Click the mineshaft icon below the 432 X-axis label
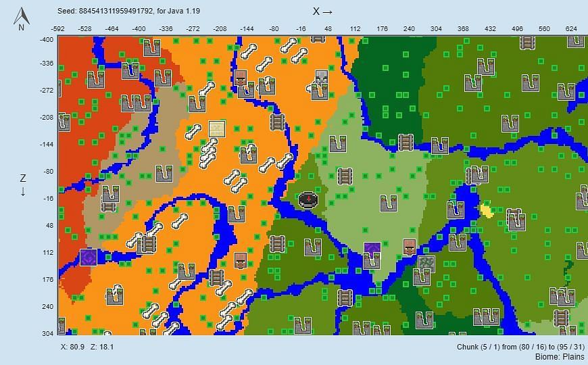 click(528, 43)
